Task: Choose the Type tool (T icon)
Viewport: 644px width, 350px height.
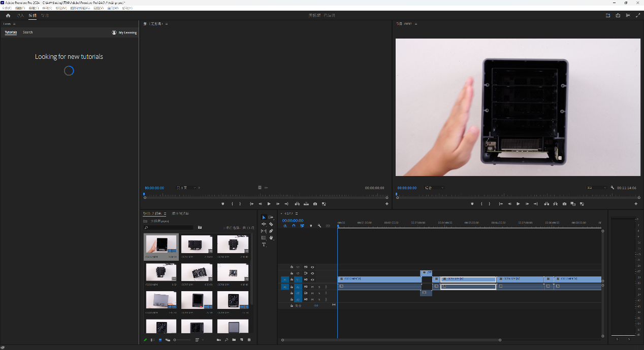Action: tap(264, 244)
